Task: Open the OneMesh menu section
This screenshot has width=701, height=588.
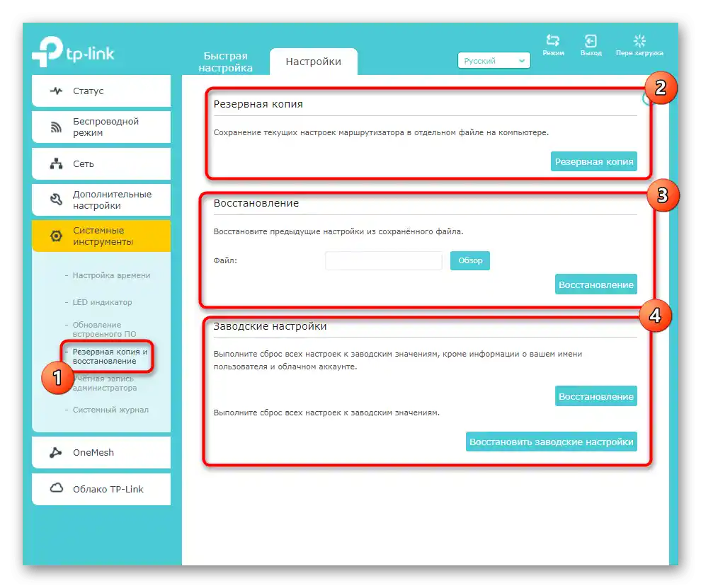Action: [101, 452]
